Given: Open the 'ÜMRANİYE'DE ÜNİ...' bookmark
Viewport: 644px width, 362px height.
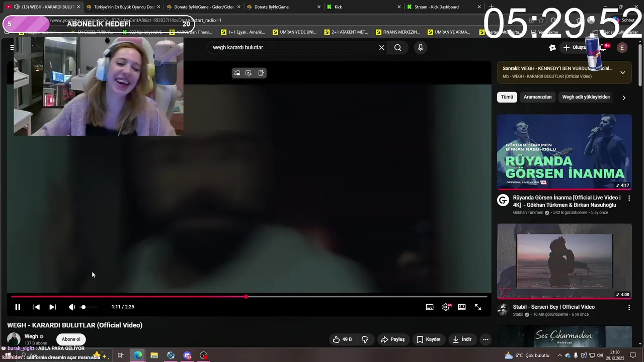Looking at the screenshot, I should coord(295,32).
